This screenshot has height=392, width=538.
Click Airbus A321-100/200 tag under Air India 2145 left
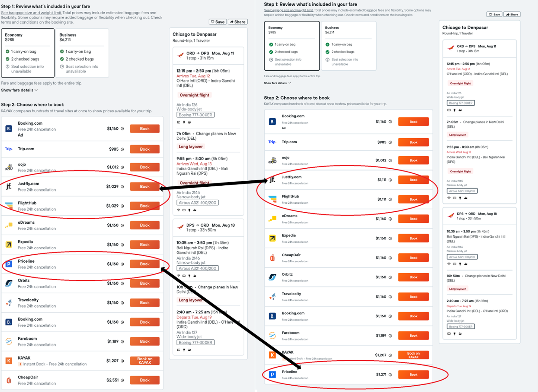197,202
